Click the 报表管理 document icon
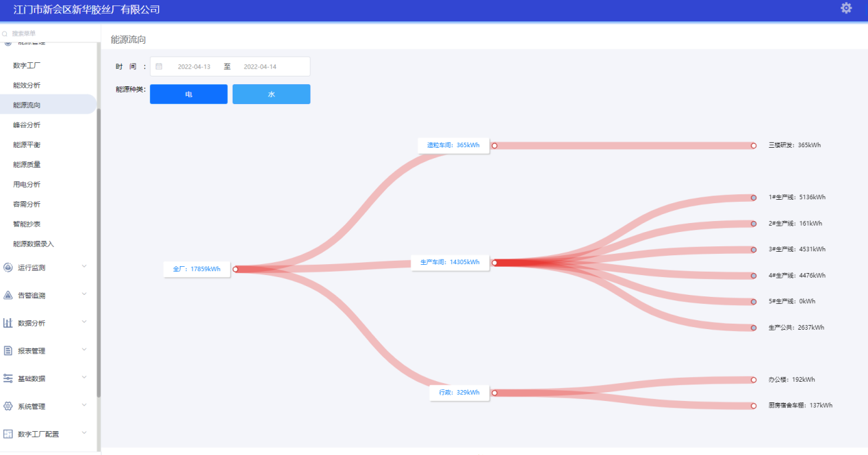The image size is (868, 455). tap(8, 351)
